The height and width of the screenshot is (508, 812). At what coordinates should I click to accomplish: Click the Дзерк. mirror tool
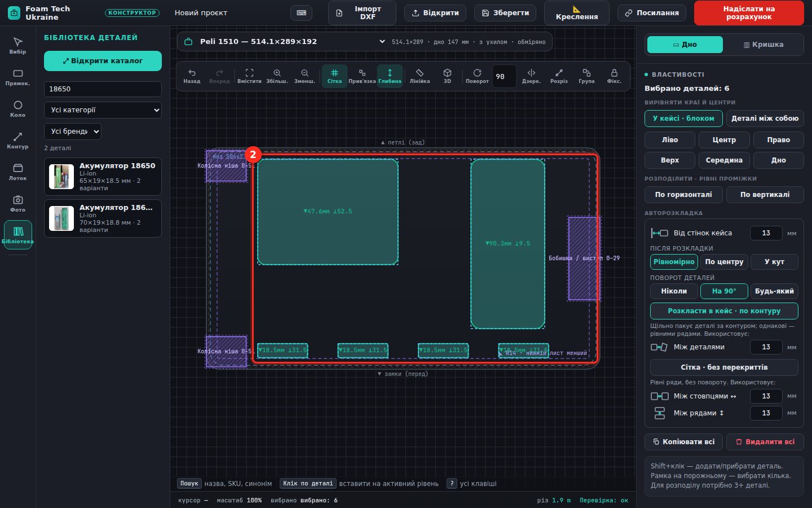pos(531,76)
